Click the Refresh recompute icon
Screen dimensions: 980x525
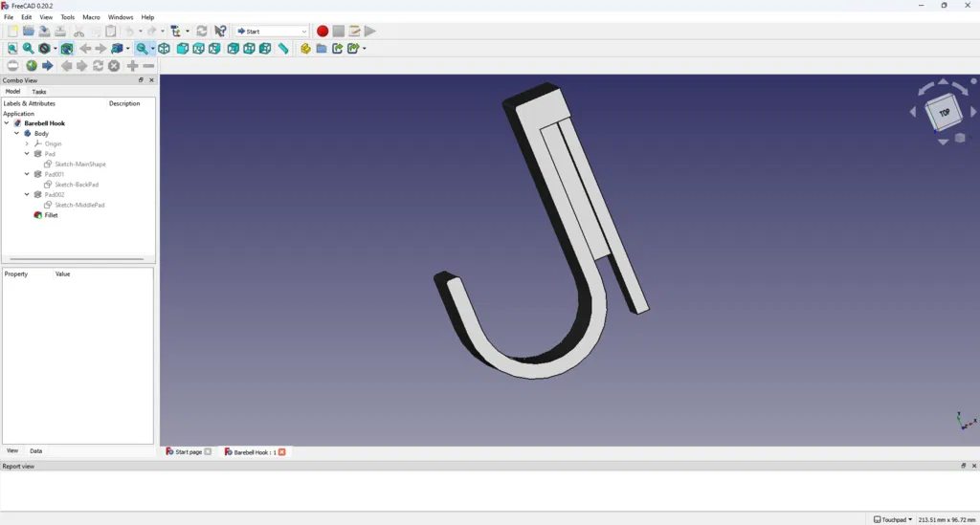(x=201, y=32)
